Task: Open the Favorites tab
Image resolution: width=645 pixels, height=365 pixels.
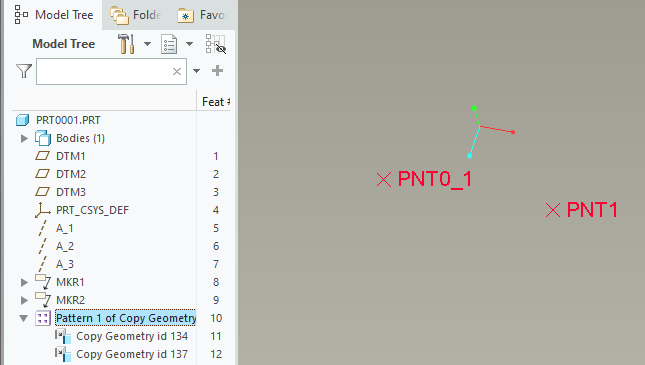Action: click(202, 15)
